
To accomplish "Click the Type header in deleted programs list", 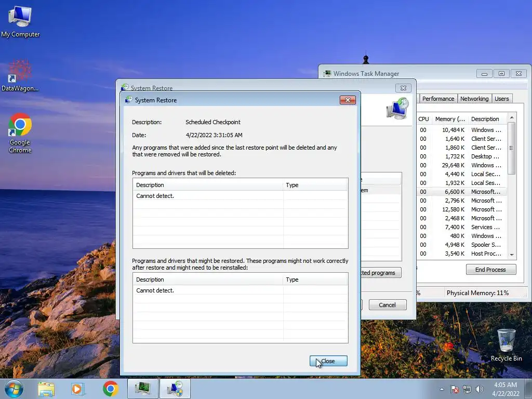I will pos(315,185).
